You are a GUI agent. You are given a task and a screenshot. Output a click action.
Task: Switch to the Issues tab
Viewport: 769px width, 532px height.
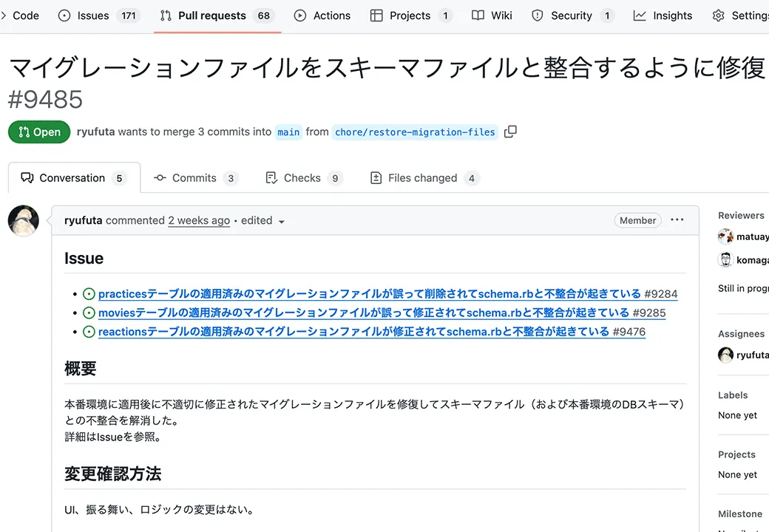pyautogui.click(x=99, y=16)
